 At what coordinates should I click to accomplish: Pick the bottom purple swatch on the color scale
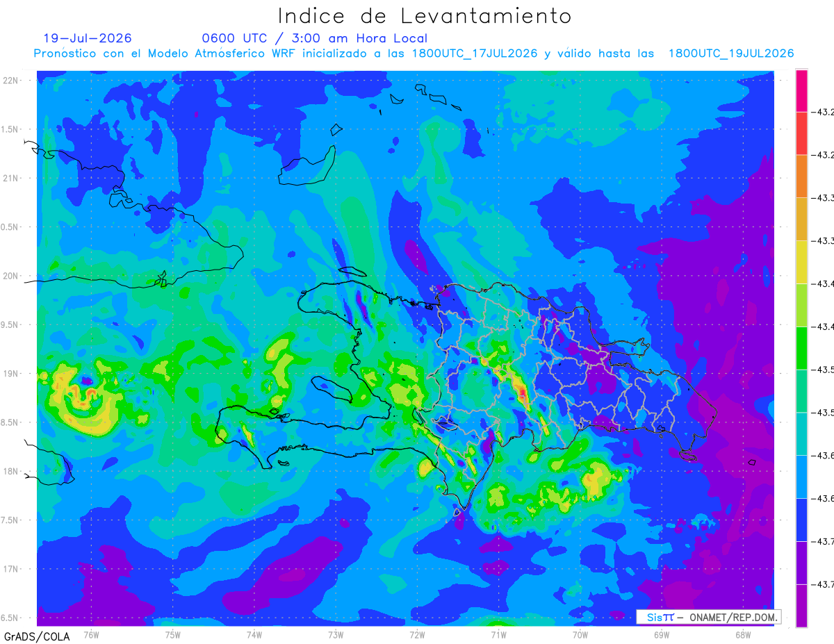pos(801,605)
